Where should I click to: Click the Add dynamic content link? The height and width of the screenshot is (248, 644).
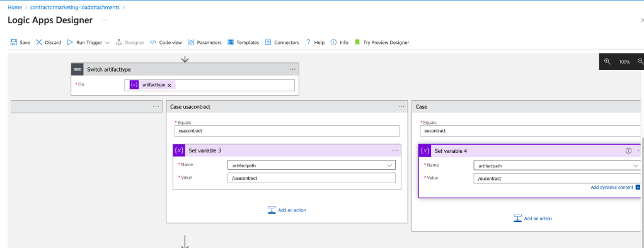click(x=612, y=187)
